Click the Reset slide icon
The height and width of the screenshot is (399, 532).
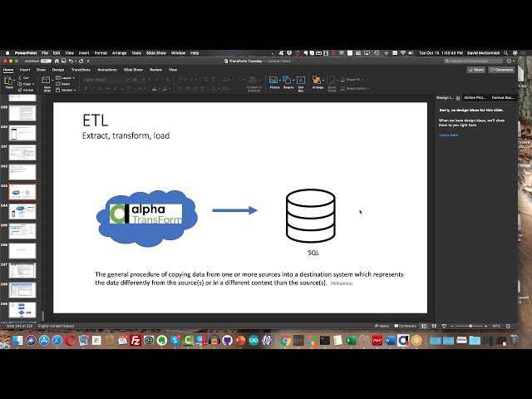[58, 84]
